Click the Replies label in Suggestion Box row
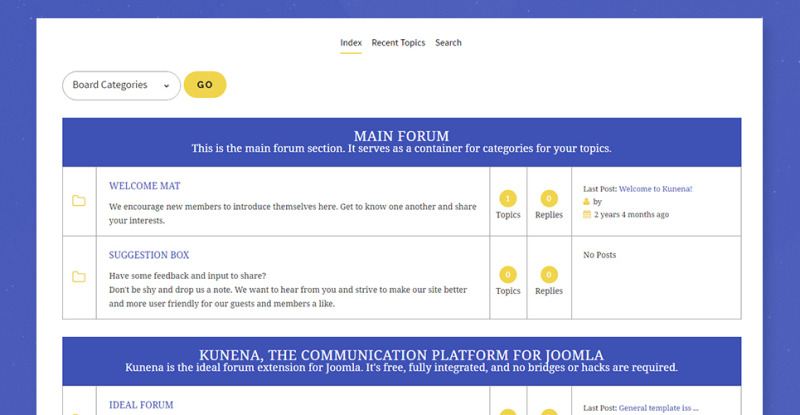This screenshot has height=415, width=800. pos(549,291)
